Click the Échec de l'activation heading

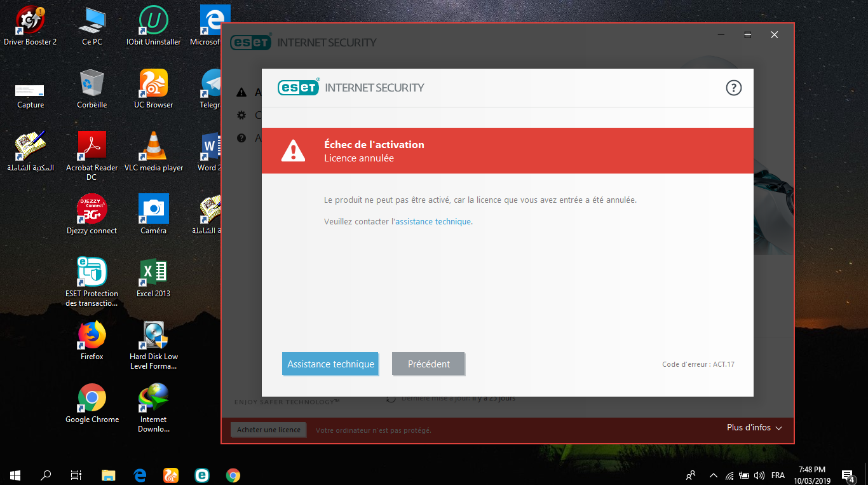click(x=374, y=145)
